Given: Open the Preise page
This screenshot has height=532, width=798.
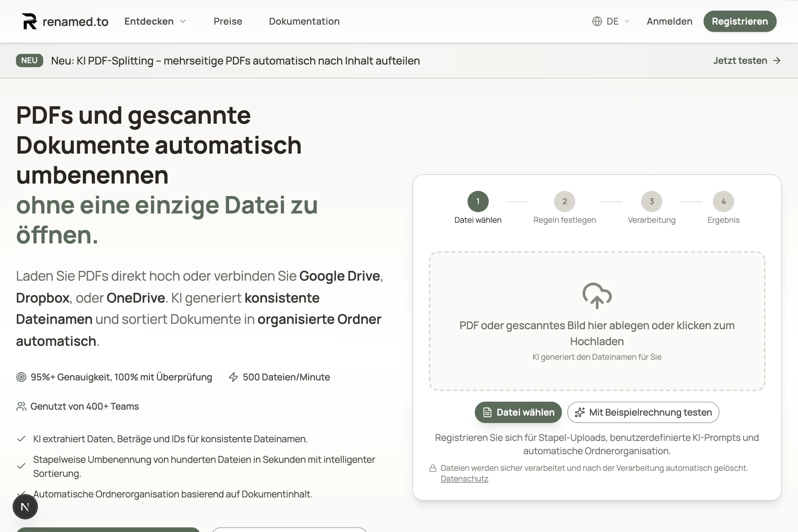Looking at the screenshot, I should [228, 21].
